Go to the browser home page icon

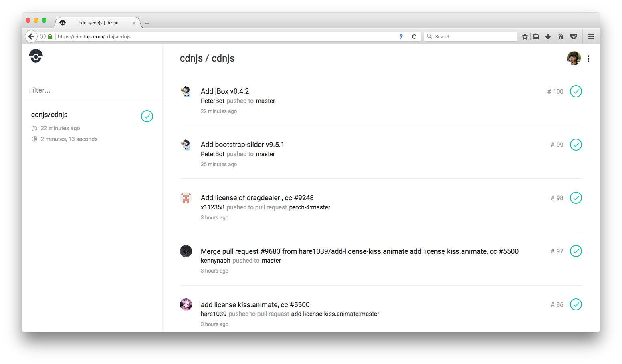[x=561, y=36]
